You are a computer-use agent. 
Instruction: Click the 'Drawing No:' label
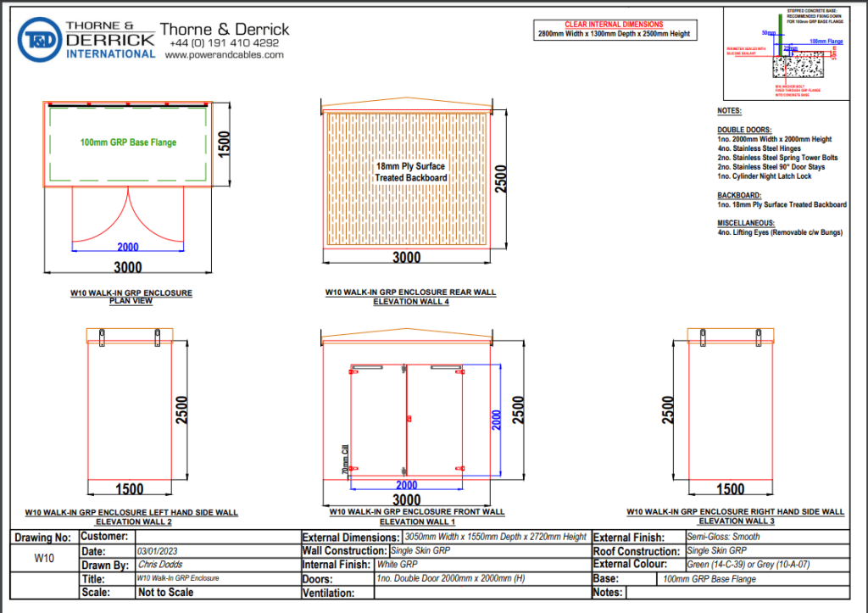pos(42,538)
